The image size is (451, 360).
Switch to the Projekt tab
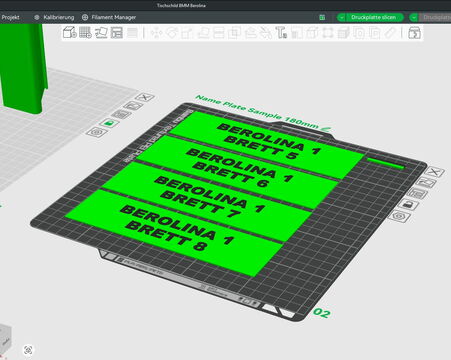(x=10, y=17)
